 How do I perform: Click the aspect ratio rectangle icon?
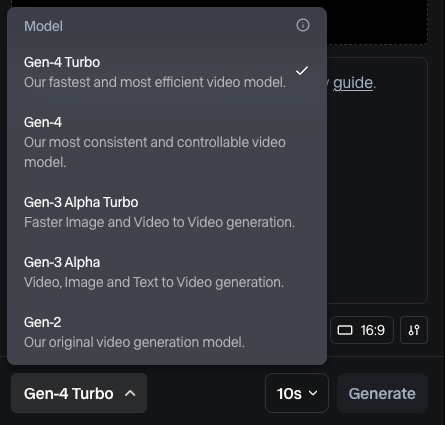pyautogui.click(x=345, y=330)
